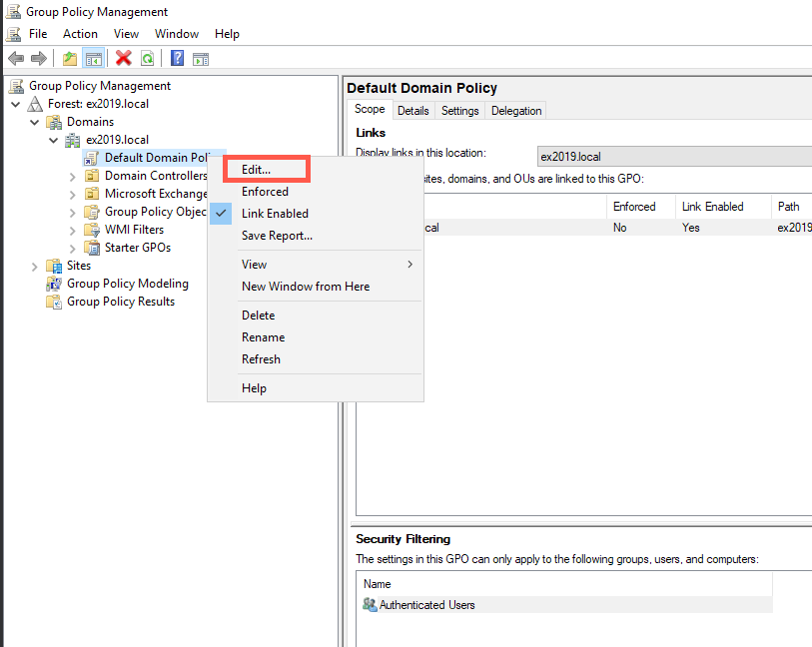
Task: Click the ex2019.local location dropdown field
Action: point(674,157)
